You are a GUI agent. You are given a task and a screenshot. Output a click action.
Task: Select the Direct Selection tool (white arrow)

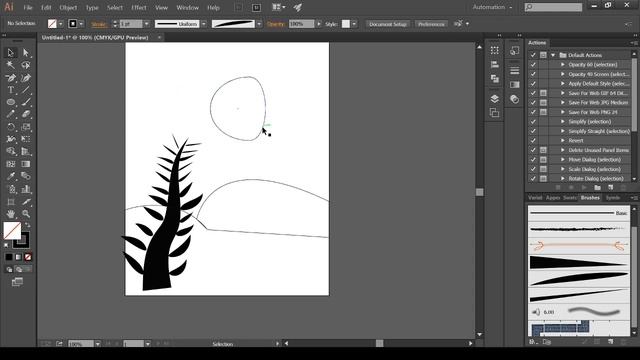point(26,52)
